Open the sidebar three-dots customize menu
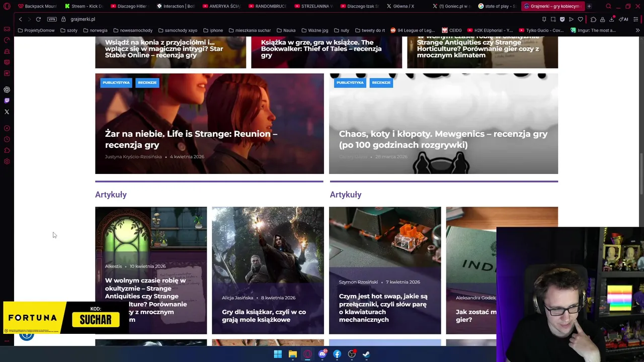Screen dimensions: 644x362 coord(7,341)
